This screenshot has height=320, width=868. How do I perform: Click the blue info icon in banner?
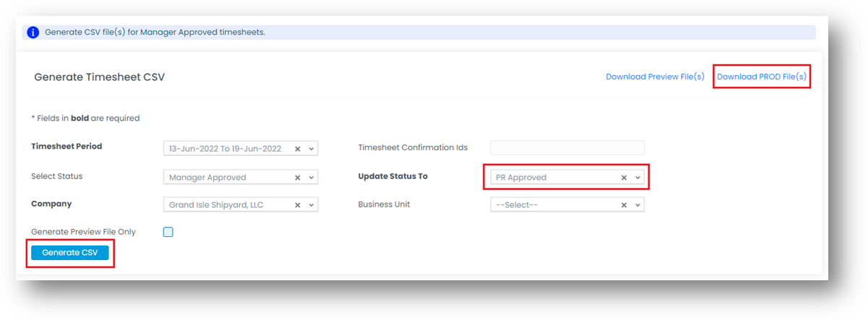tap(33, 33)
